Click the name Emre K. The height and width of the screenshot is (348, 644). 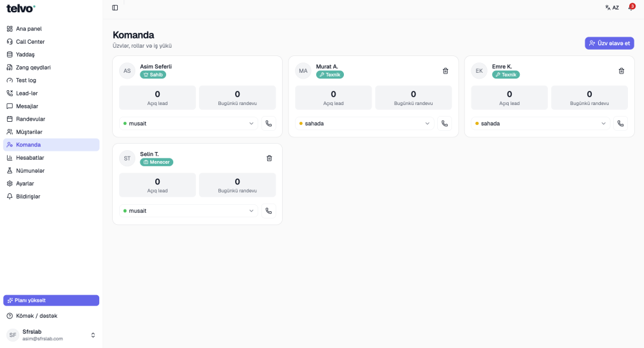502,66
